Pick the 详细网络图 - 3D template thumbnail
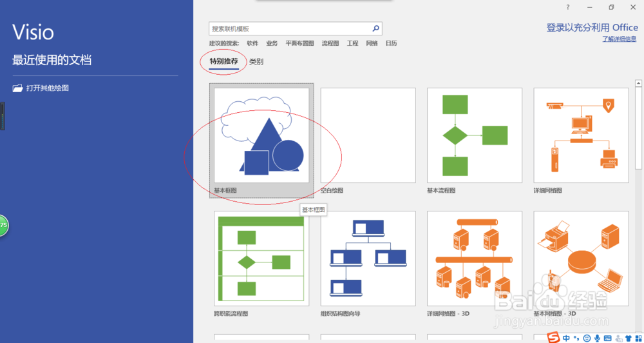The height and width of the screenshot is (343, 644). point(475,259)
